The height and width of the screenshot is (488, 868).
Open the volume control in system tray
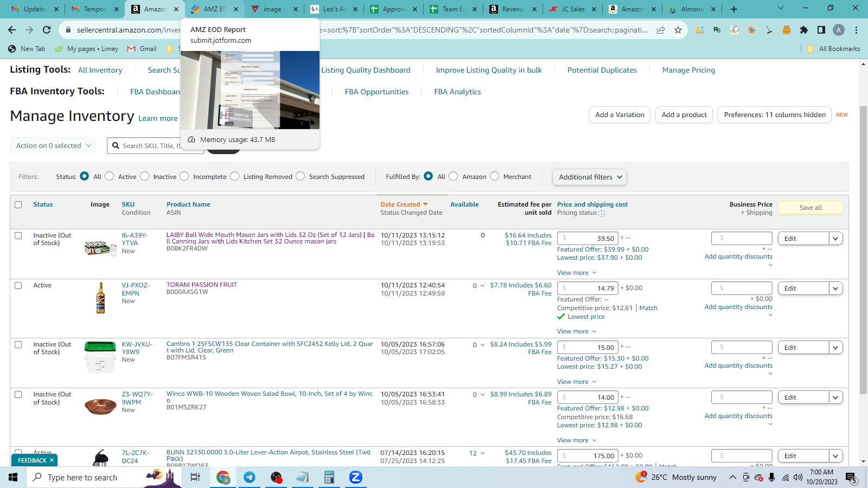click(797, 477)
